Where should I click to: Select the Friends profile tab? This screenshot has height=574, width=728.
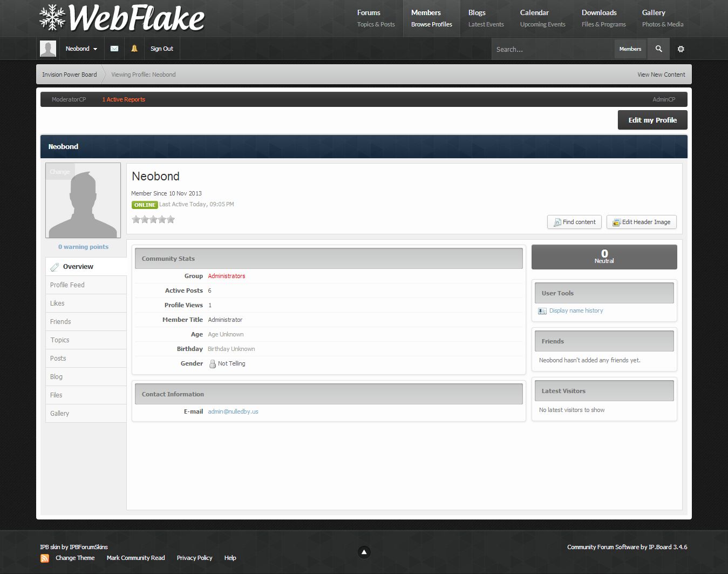(86, 322)
